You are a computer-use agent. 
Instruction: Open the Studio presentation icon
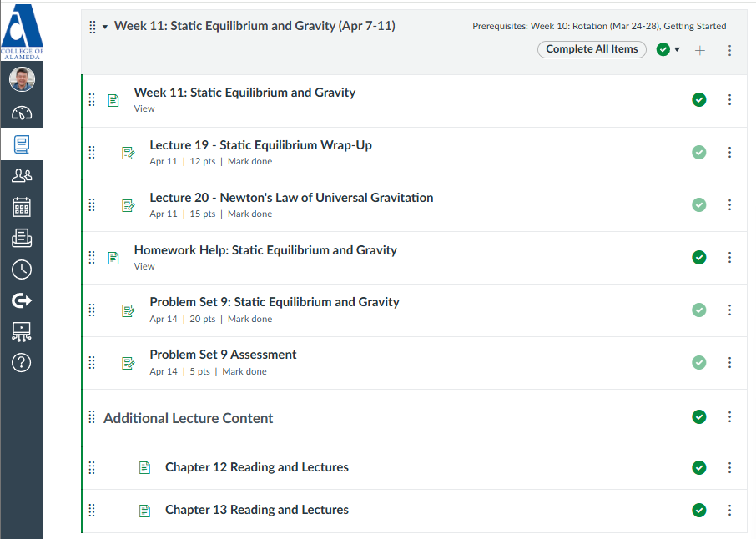(x=22, y=332)
